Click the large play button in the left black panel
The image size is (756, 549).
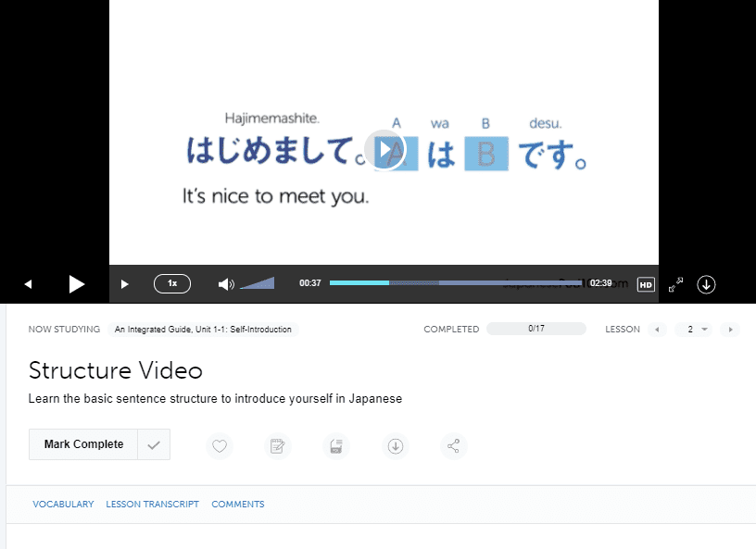(x=77, y=284)
